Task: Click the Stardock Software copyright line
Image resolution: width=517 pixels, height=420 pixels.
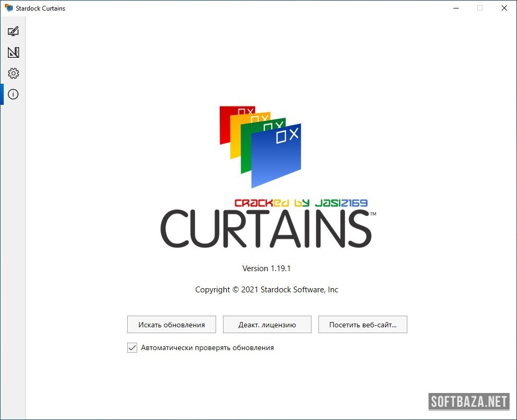Action: tap(266, 290)
